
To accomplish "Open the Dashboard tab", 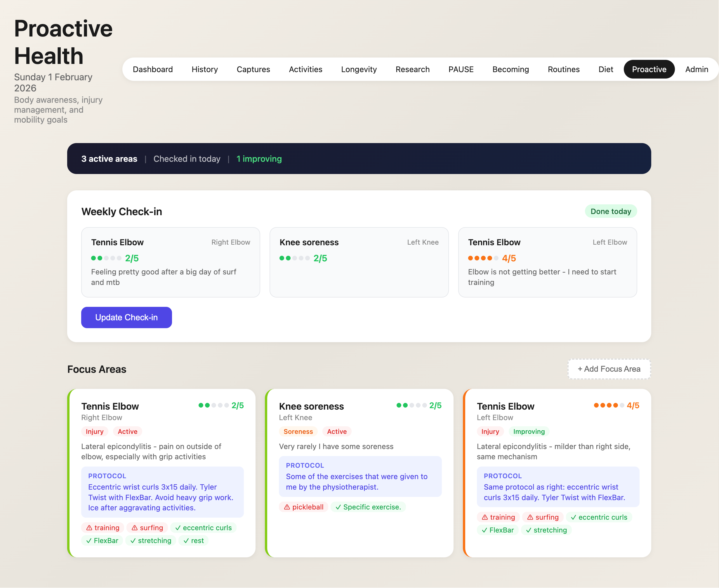I will tap(153, 69).
